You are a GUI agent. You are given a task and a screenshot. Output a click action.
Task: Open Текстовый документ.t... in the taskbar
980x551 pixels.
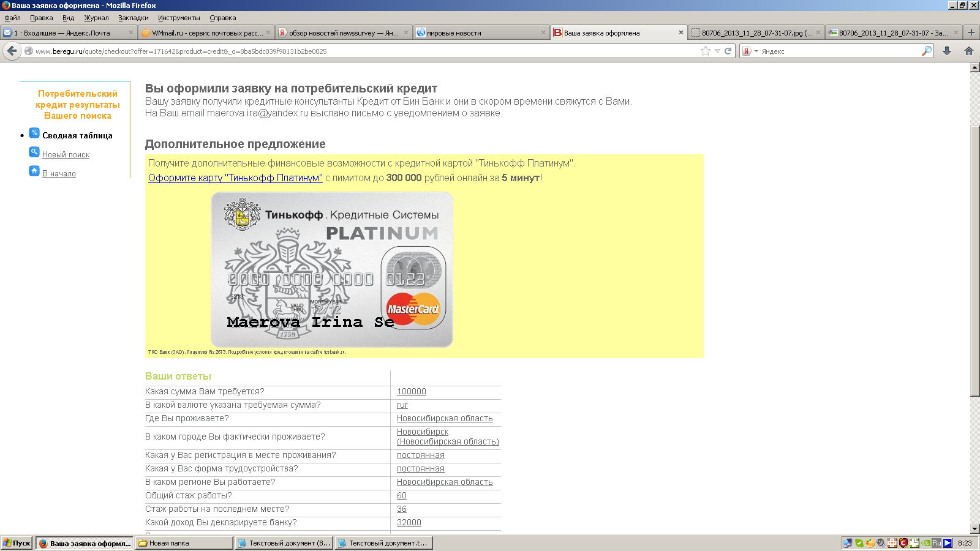click(x=383, y=543)
